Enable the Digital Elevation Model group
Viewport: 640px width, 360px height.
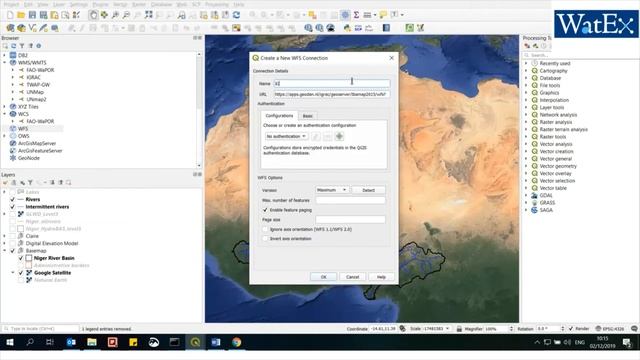coord(13,243)
